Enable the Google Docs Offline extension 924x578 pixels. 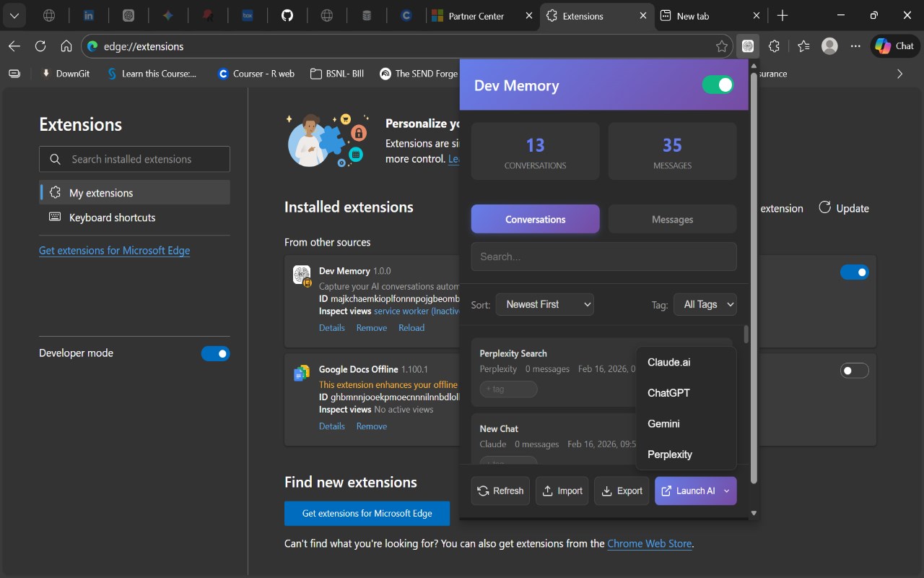click(855, 371)
